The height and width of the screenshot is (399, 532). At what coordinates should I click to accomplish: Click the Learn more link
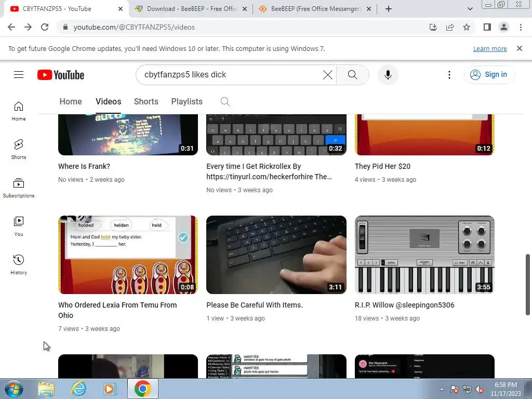tap(490, 48)
